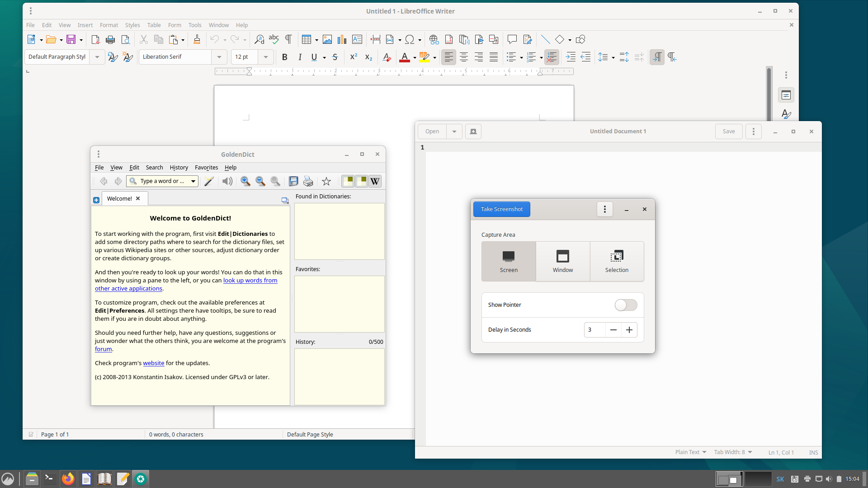
Task: Increase delay seconds with plus button
Action: pos(629,330)
